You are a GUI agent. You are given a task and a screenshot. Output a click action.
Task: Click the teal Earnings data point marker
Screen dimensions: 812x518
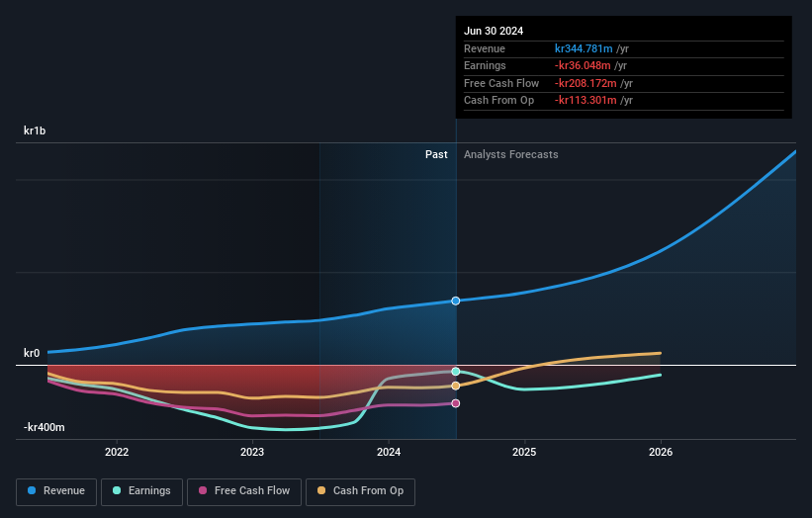click(x=456, y=371)
